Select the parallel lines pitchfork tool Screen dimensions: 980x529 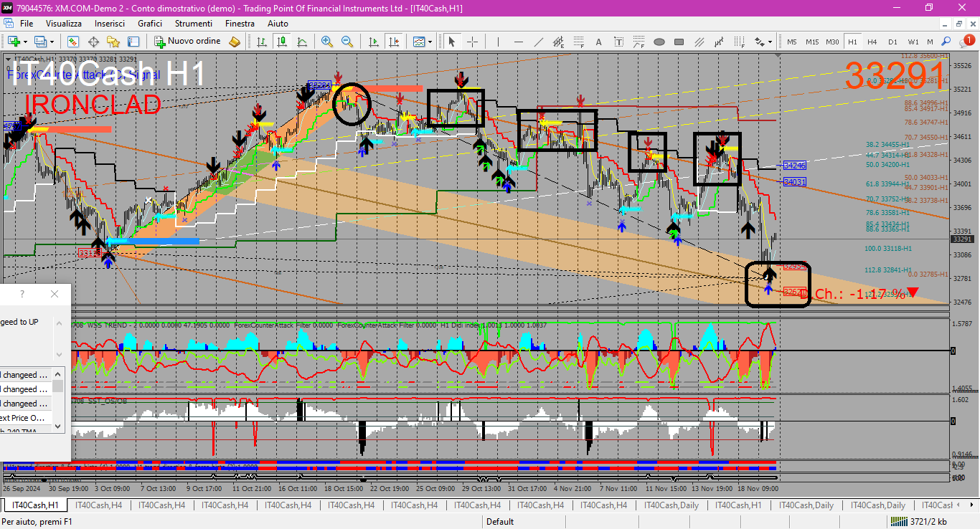[x=699, y=42]
